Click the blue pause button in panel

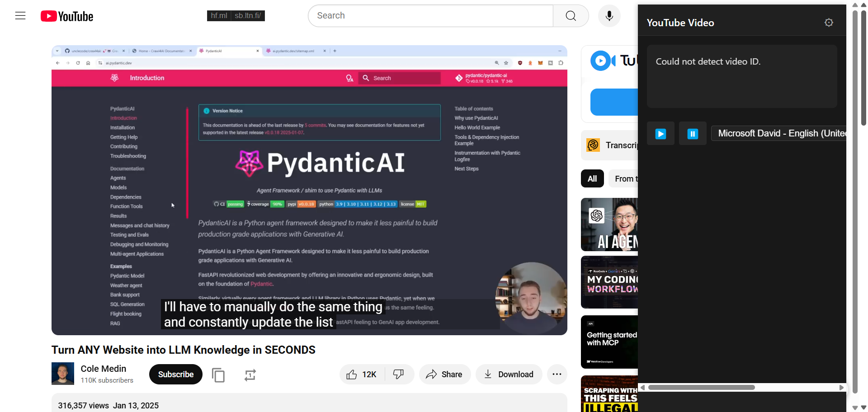pyautogui.click(x=693, y=134)
